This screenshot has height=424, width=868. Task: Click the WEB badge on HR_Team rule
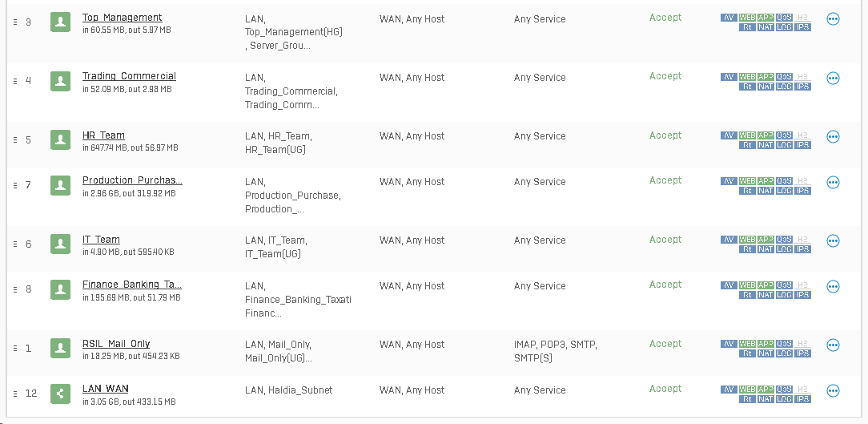coord(747,135)
